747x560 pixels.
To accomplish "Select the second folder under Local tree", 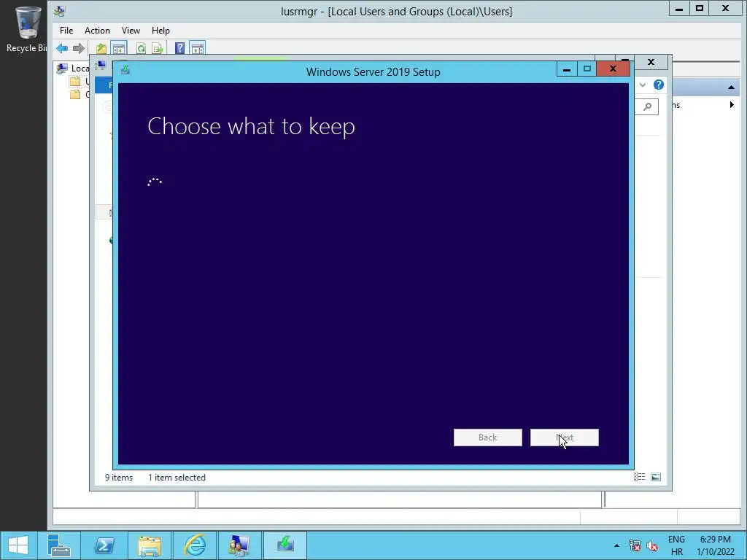I will click(x=75, y=94).
